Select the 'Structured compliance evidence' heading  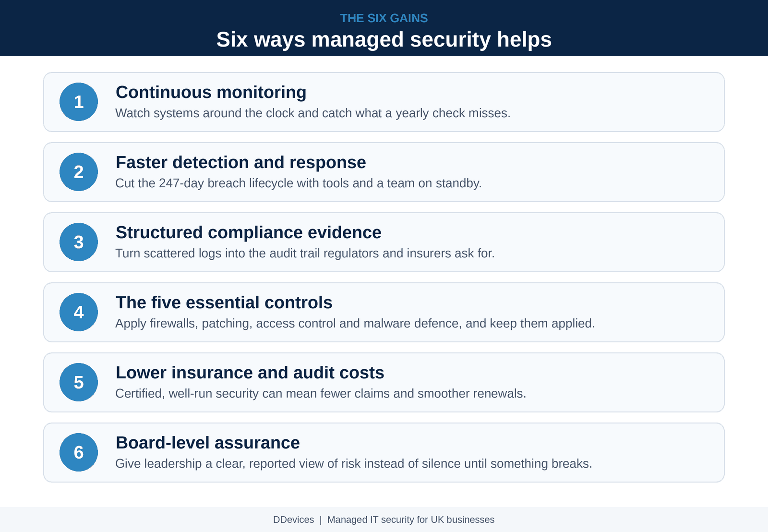(248, 232)
